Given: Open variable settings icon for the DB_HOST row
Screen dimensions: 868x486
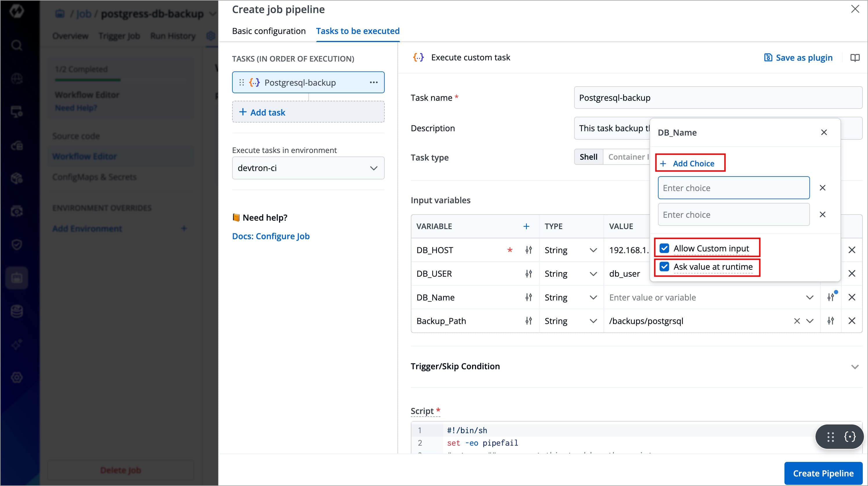Looking at the screenshot, I should [x=528, y=250].
